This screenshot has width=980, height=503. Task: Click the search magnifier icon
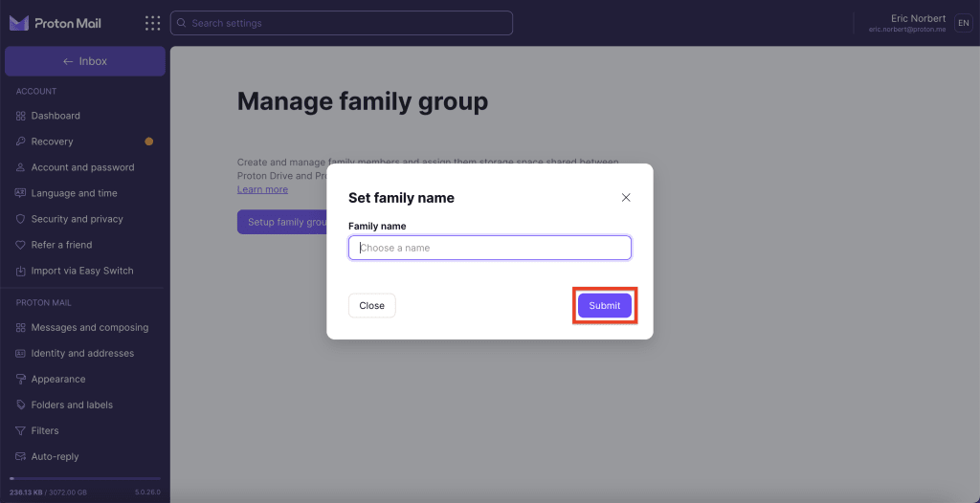point(181,23)
